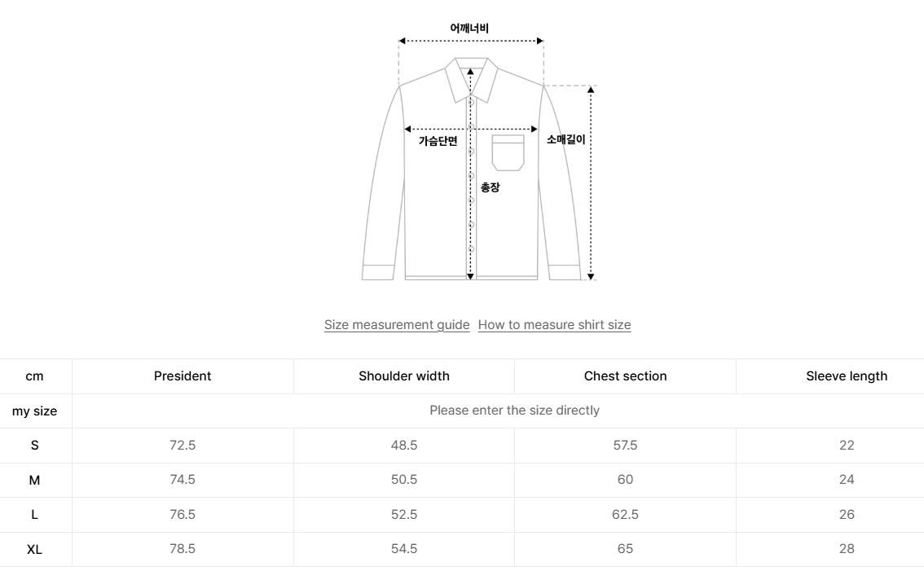Open How to measure shirt size link
Screen dimensions: 924x571
[x=554, y=325]
